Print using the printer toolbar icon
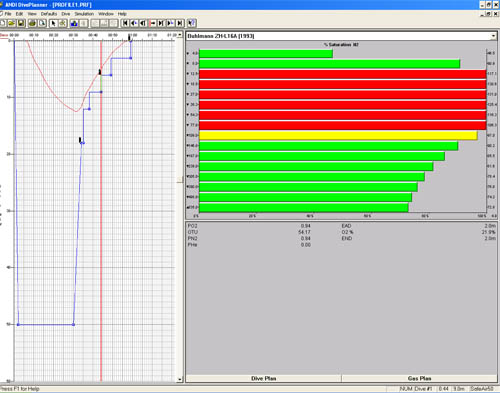The height and width of the screenshot is (393, 500). 32,23
